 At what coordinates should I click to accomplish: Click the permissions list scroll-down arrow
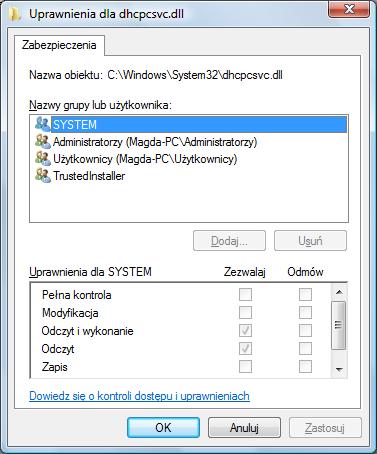[339, 370]
